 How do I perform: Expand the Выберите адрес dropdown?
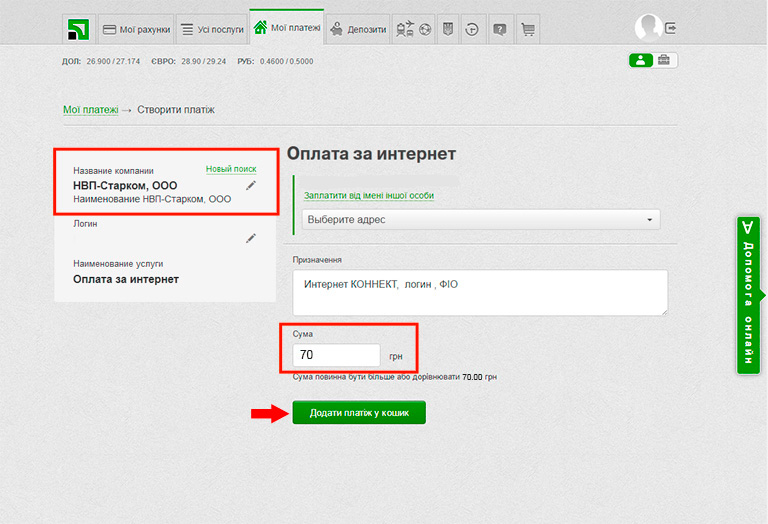tap(481, 219)
